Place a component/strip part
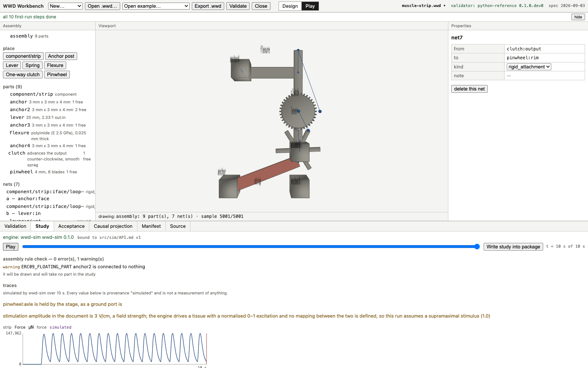Screen dimensions: 588x368 tap(23, 56)
